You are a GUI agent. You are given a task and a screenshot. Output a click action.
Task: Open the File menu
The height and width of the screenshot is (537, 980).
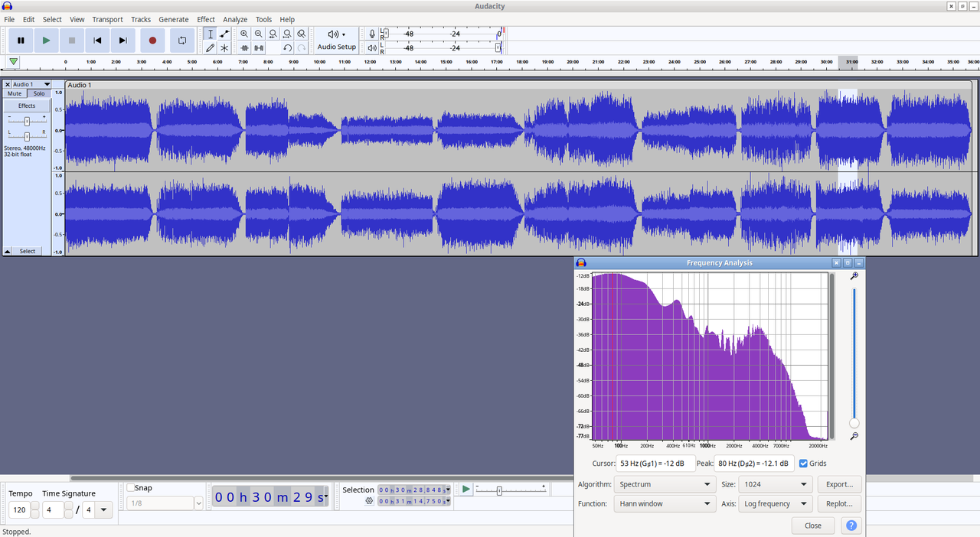(9, 19)
